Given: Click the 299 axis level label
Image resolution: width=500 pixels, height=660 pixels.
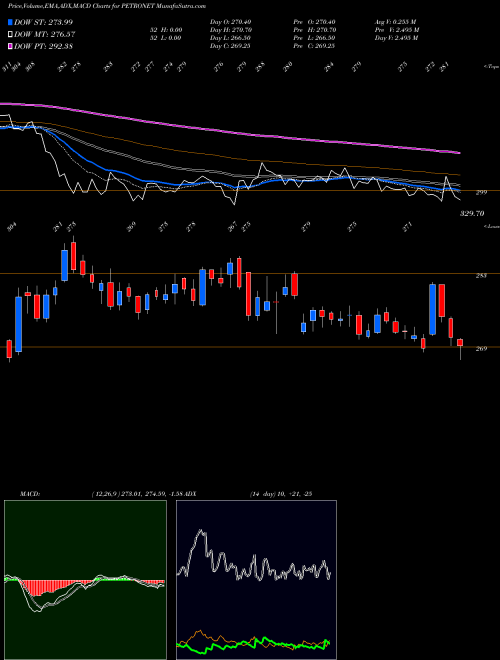Looking at the screenshot, I should (481, 192).
